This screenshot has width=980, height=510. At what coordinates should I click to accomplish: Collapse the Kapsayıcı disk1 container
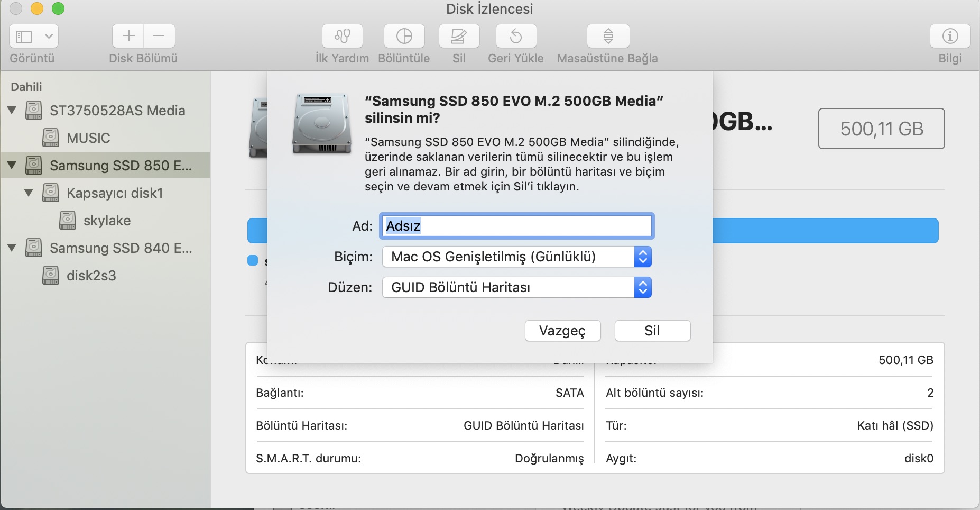click(x=29, y=193)
